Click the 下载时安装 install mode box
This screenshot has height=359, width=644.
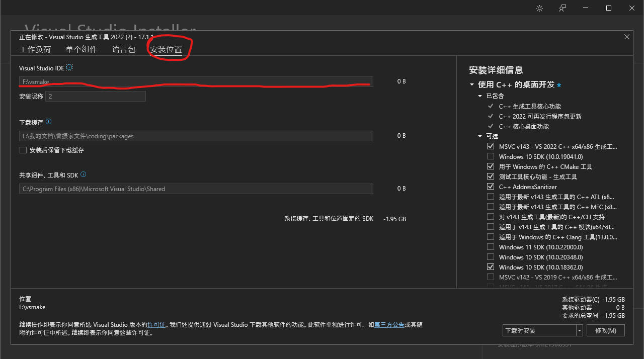[539, 330]
